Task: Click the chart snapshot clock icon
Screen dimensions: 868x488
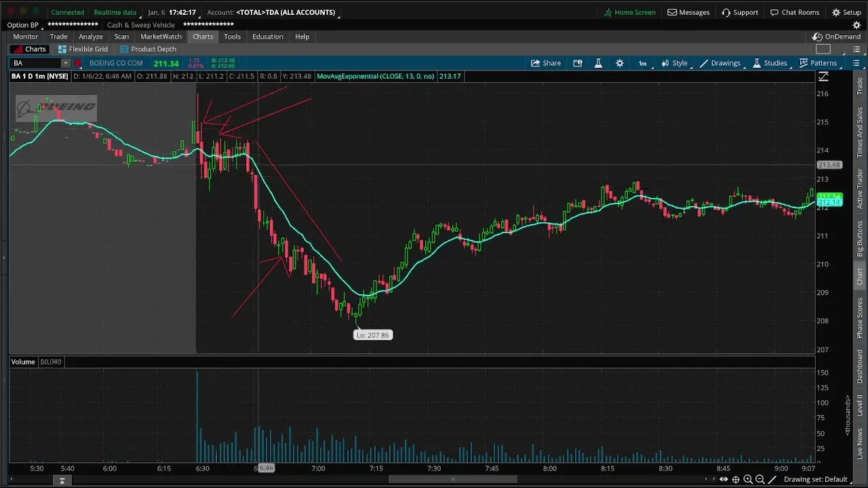Action: pos(578,63)
